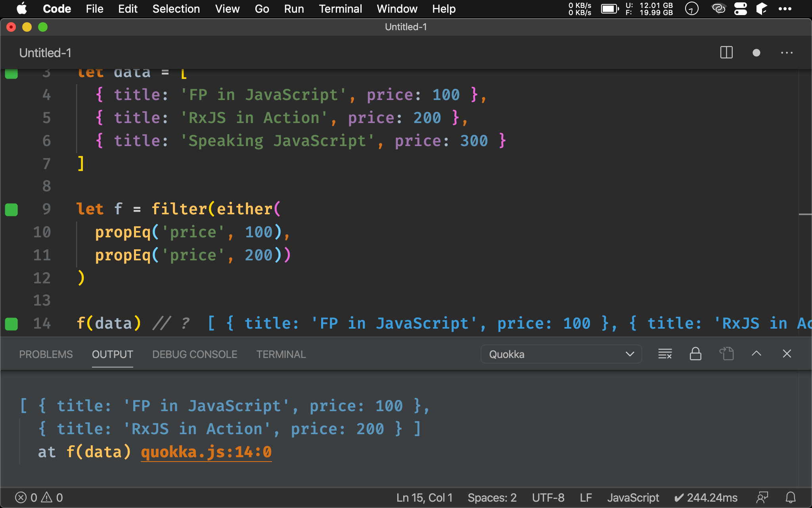Open the Run menu
The height and width of the screenshot is (508, 812).
click(x=294, y=9)
